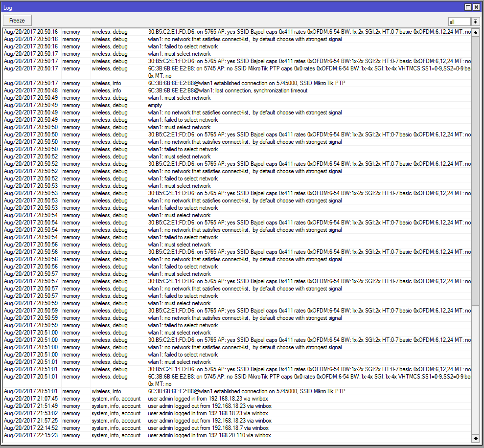Image resolution: width=484 pixels, height=448 pixels.
Task: Click 'wireless, info' topic at 20:50:48
Action: point(106,90)
